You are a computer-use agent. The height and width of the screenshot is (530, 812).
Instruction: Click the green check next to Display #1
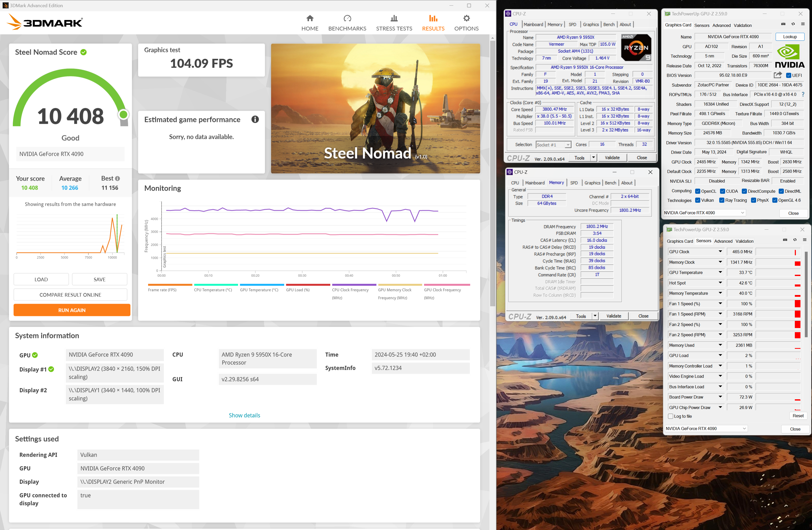pyautogui.click(x=51, y=369)
